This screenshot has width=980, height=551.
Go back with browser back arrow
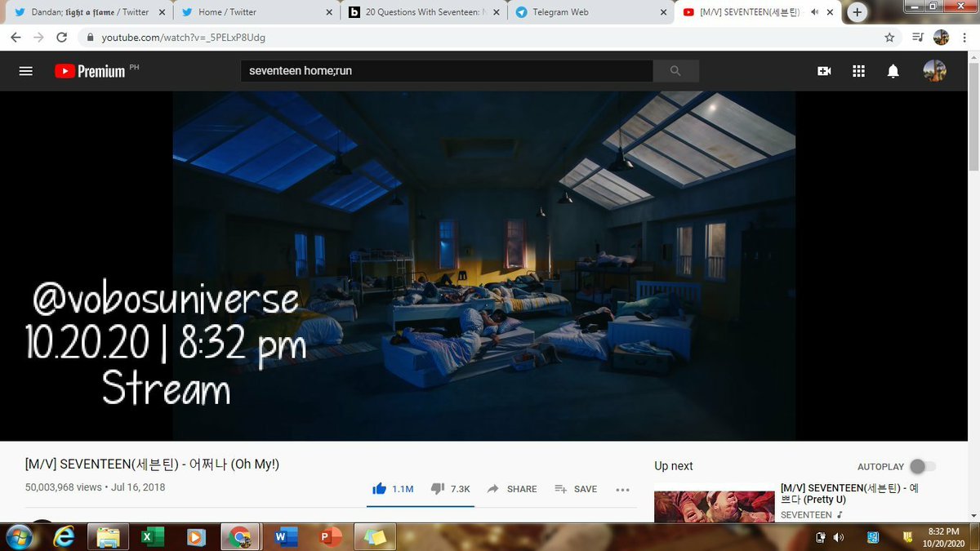16,38
